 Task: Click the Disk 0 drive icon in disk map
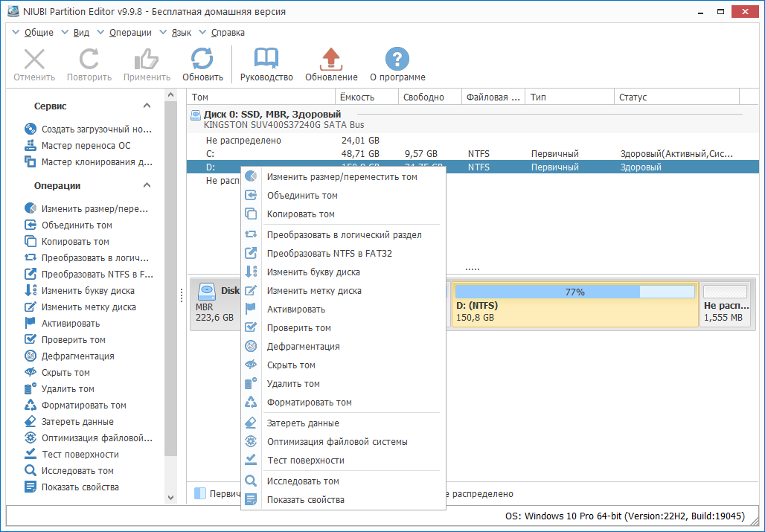point(206,292)
